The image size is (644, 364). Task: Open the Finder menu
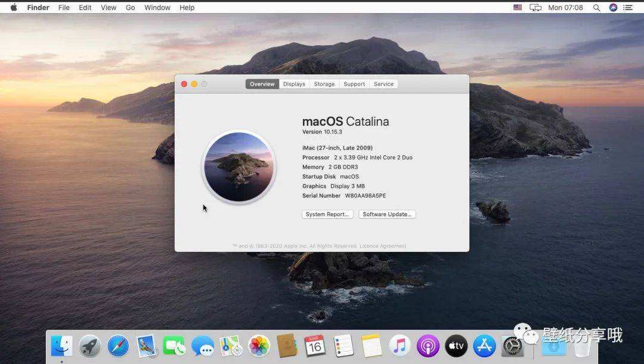pyautogui.click(x=38, y=7)
